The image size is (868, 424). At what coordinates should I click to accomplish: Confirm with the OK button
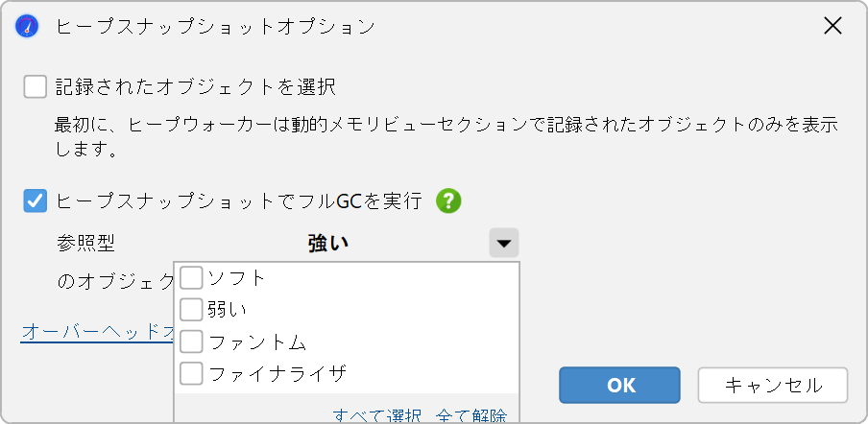coord(619,386)
